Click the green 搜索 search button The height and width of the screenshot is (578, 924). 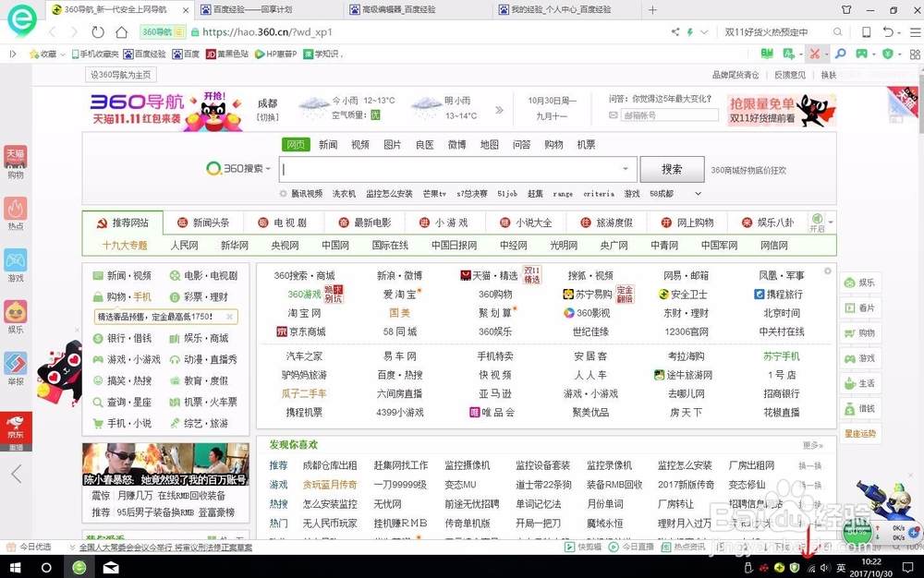click(x=672, y=169)
